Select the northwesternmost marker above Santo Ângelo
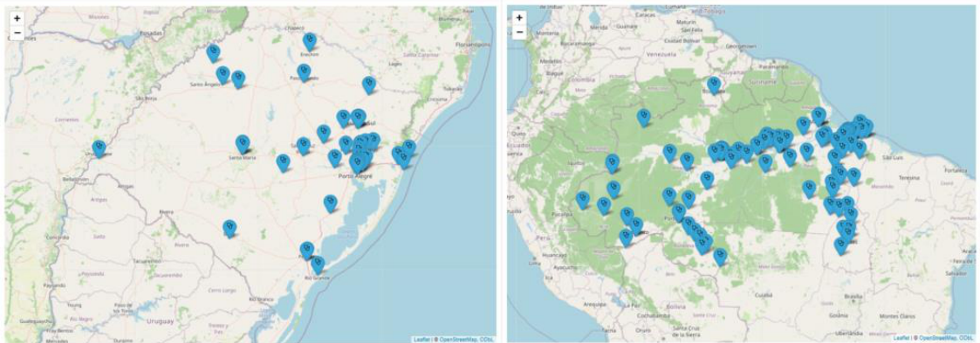Screen dimensions: 980x343 click(x=213, y=53)
